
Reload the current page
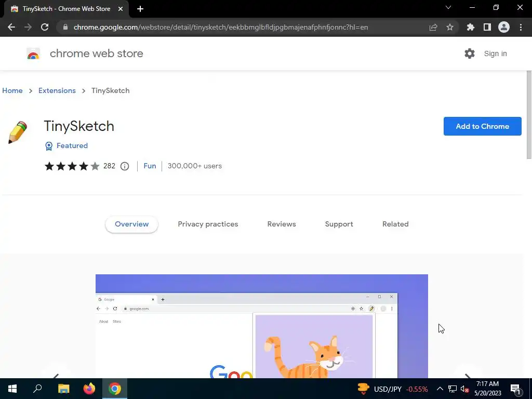[45, 27]
